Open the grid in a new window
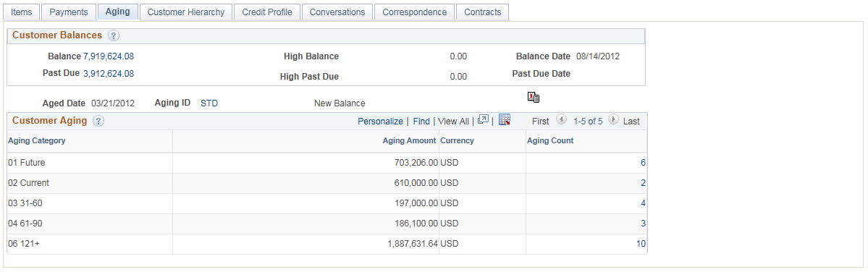Image resolution: width=868 pixels, height=272 pixels. click(484, 120)
